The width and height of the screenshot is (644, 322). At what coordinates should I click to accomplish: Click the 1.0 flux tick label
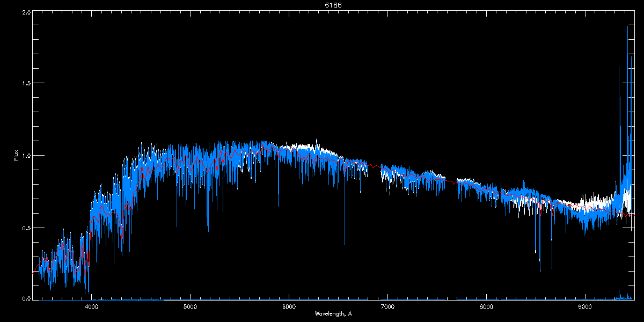coord(25,156)
